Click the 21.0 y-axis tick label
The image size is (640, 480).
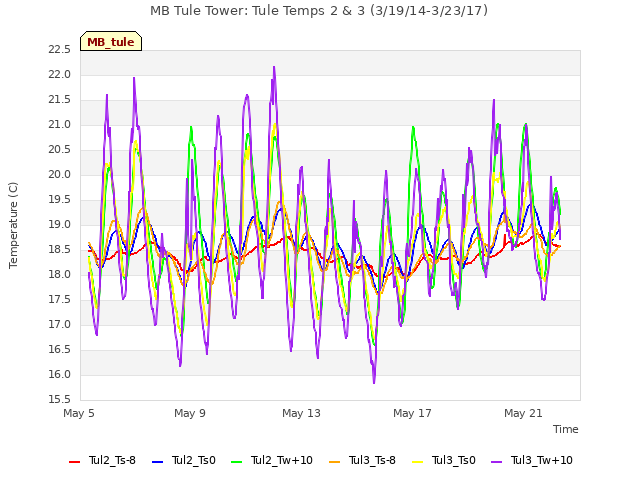[x=60, y=124]
